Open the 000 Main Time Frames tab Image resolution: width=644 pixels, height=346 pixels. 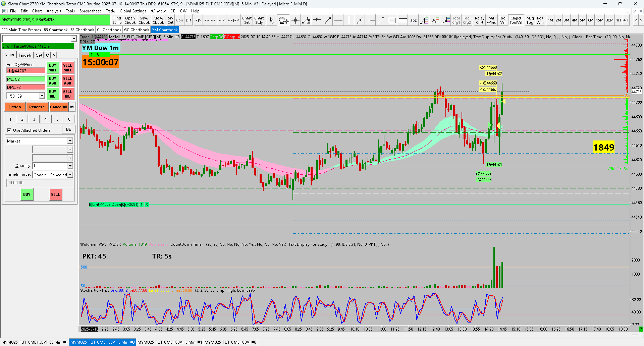coord(21,30)
